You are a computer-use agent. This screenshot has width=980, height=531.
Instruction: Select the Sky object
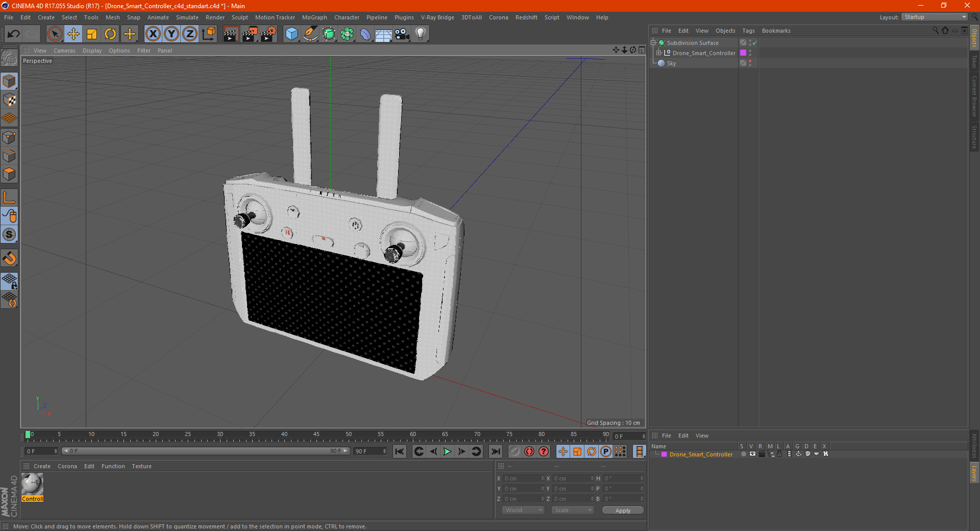coord(671,63)
